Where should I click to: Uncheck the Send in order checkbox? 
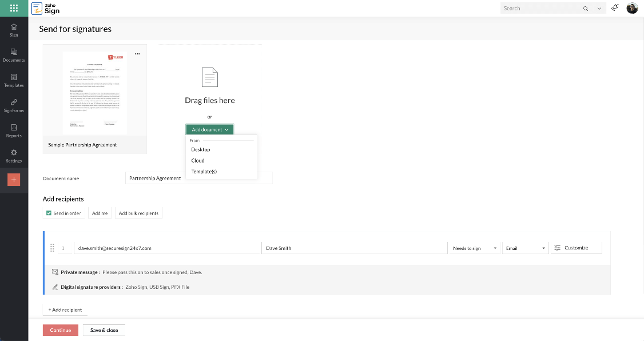[x=48, y=213]
